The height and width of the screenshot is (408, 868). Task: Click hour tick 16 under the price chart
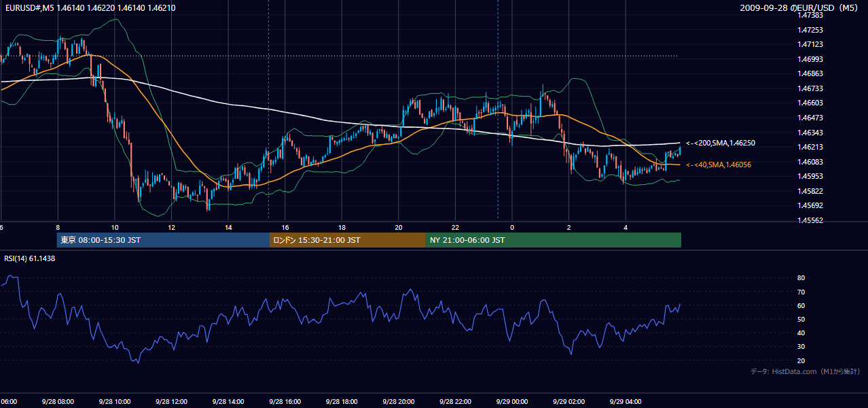pyautogui.click(x=285, y=228)
